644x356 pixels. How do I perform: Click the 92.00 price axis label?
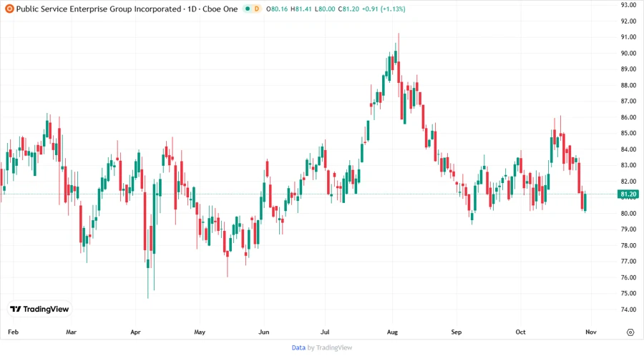click(628, 21)
